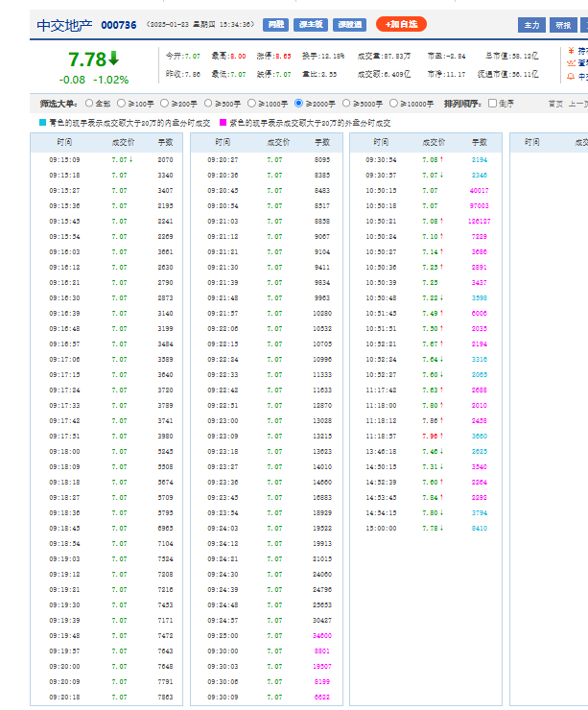Click the 两融 tag button
Image resolution: width=588 pixels, height=710 pixels.
(275, 24)
